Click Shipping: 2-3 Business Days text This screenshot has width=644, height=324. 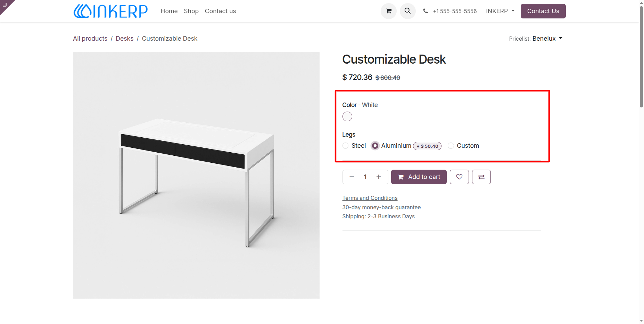(x=379, y=217)
